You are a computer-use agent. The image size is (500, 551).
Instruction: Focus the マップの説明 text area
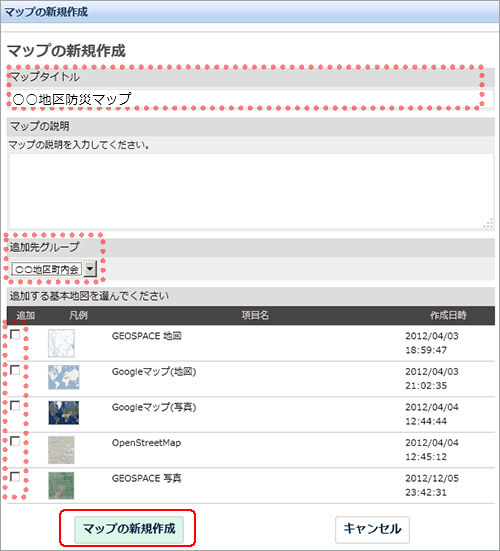pyautogui.click(x=251, y=191)
